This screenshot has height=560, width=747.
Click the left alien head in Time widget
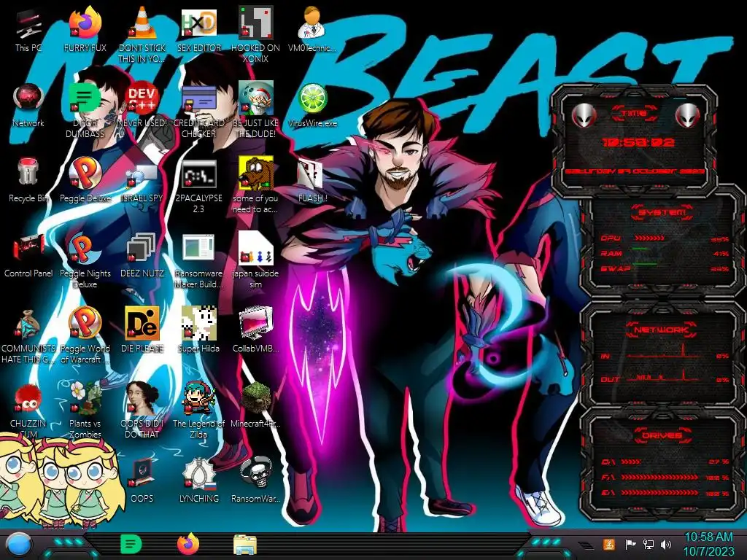click(x=584, y=114)
